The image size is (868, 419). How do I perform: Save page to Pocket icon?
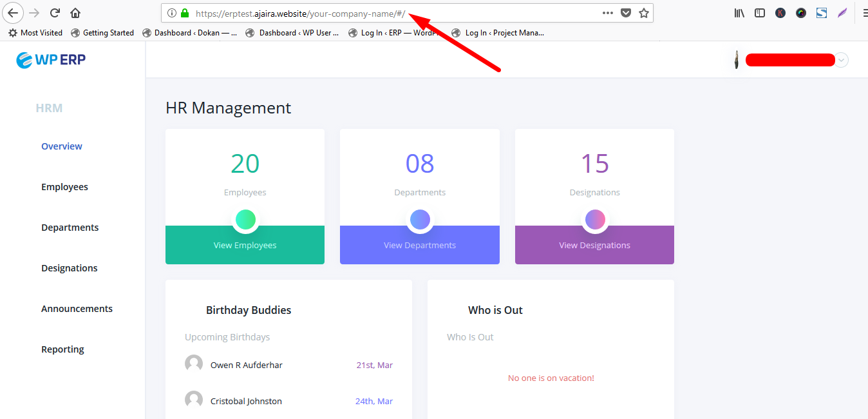click(626, 13)
